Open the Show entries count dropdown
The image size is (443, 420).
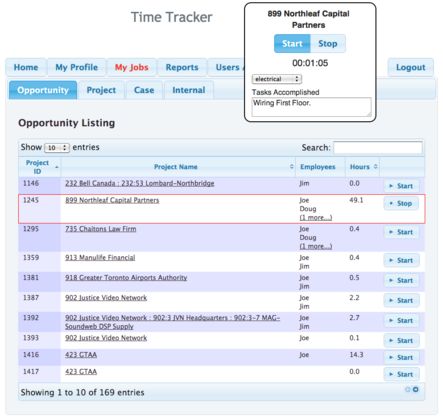click(x=57, y=148)
